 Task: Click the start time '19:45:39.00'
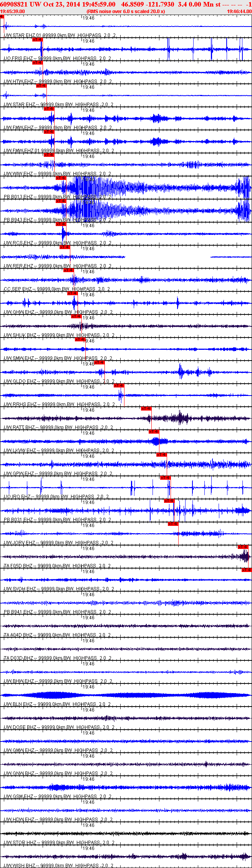(x=12, y=12)
